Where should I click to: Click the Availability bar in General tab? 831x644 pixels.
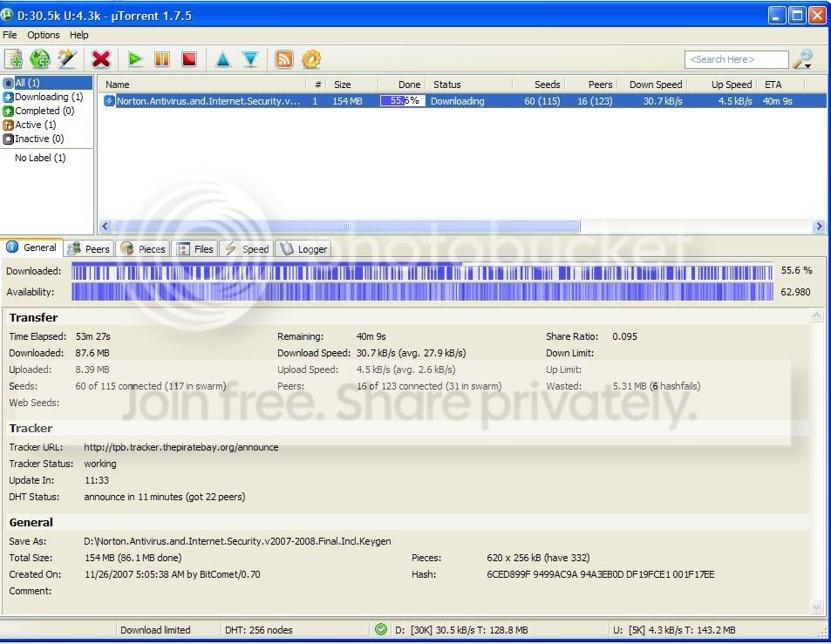422,292
